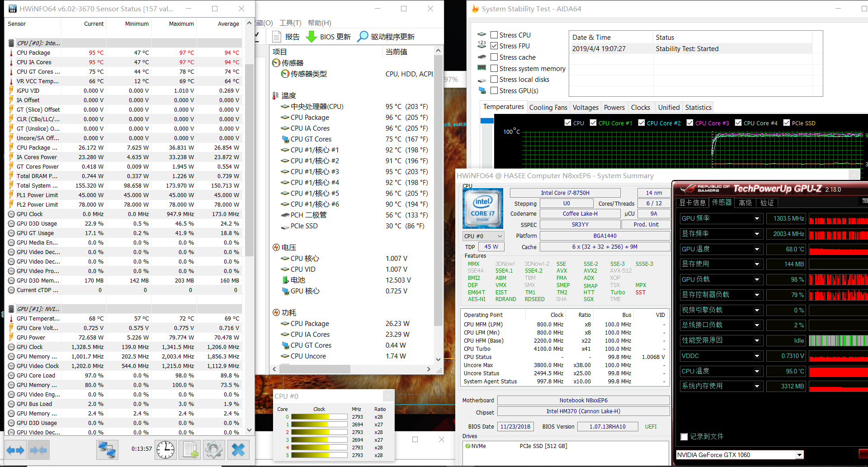The width and height of the screenshot is (868, 467).
Task: Enable the Stress cache checkbox
Action: click(494, 57)
